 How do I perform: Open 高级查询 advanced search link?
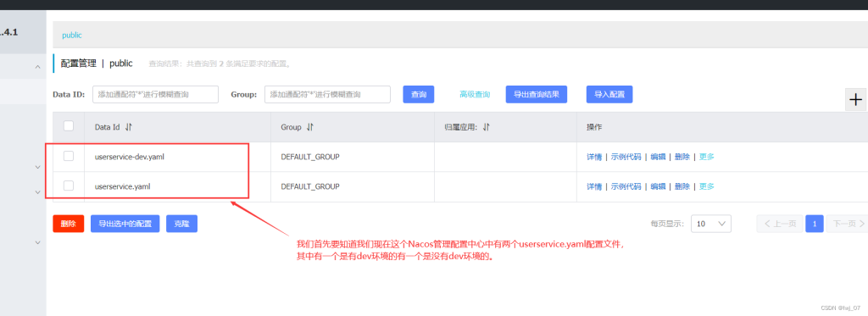tap(475, 95)
